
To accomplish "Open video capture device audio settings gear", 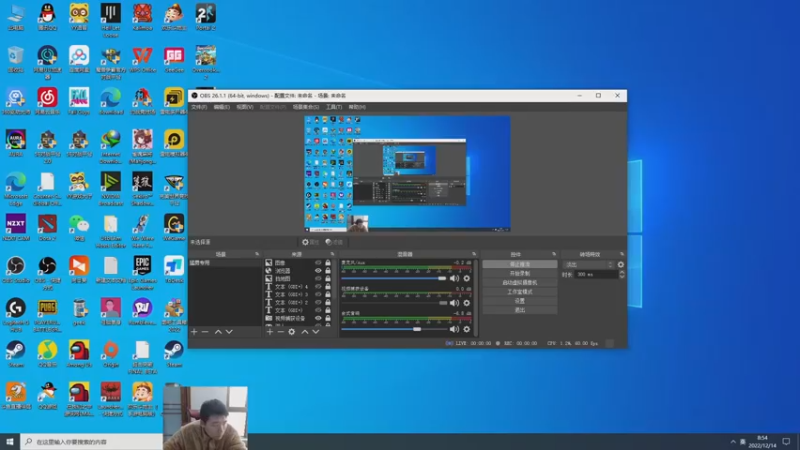I will coord(466,303).
